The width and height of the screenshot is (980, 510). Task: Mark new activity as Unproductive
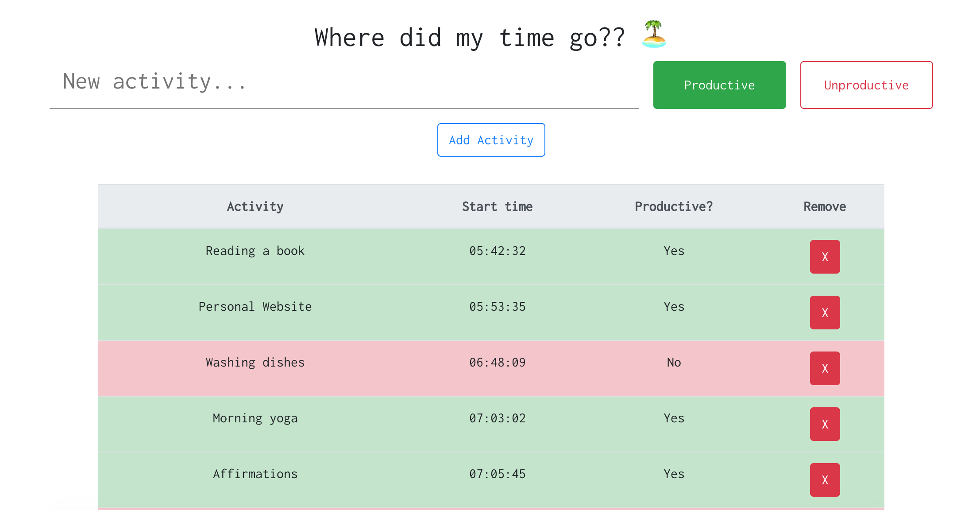[x=866, y=85]
